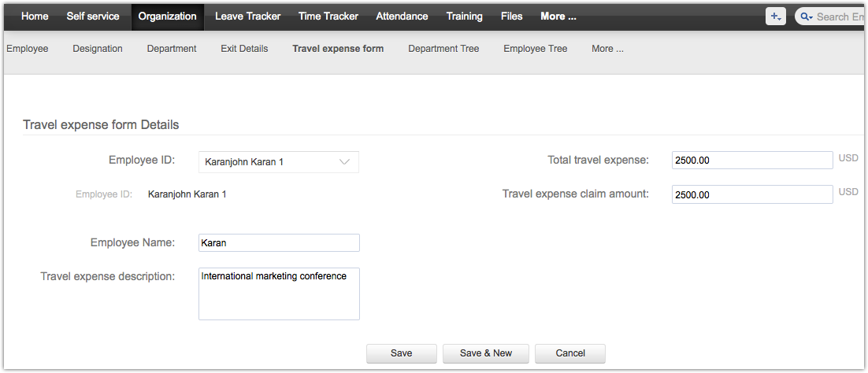The image size is (868, 373).
Task: Open the Employee Tree sub-tab
Action: coord(535,49)
